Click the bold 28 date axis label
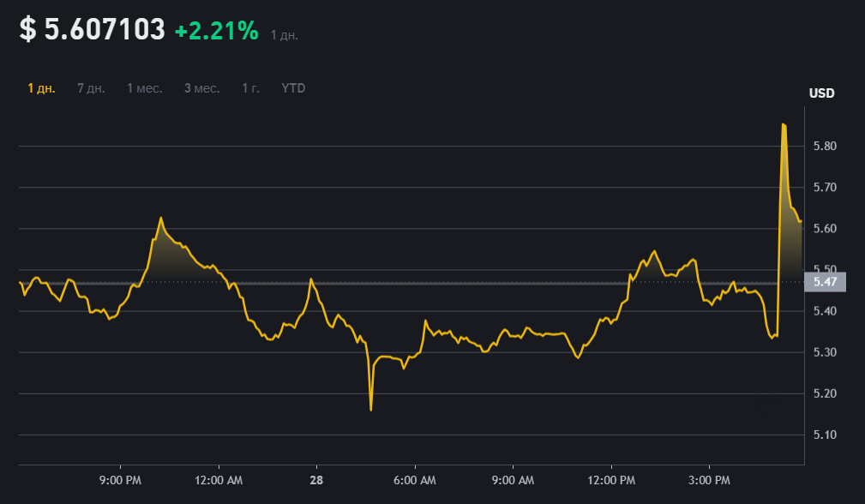Image resolution: width=865 pixels, height=504 pixels. pyautogui.click(x=316, y=480)
